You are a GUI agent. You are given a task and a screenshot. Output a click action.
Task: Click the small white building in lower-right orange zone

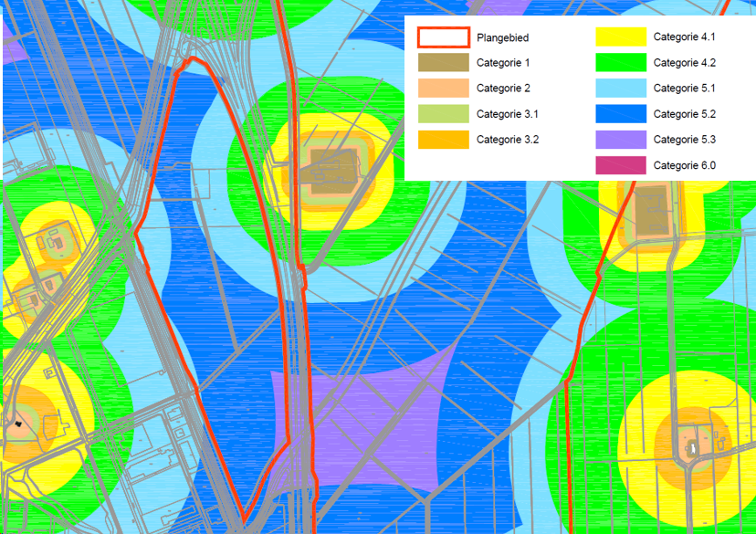692,447
